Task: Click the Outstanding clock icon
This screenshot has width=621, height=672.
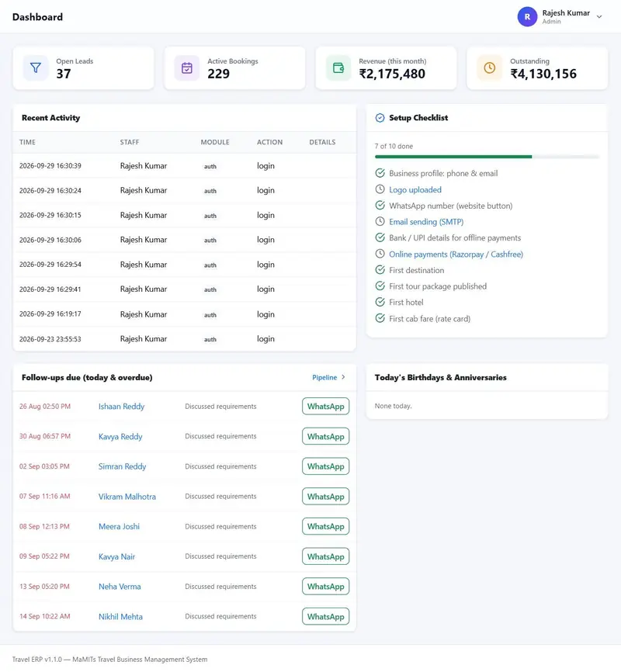Action: pyautogui.click(x=489, y=68)
